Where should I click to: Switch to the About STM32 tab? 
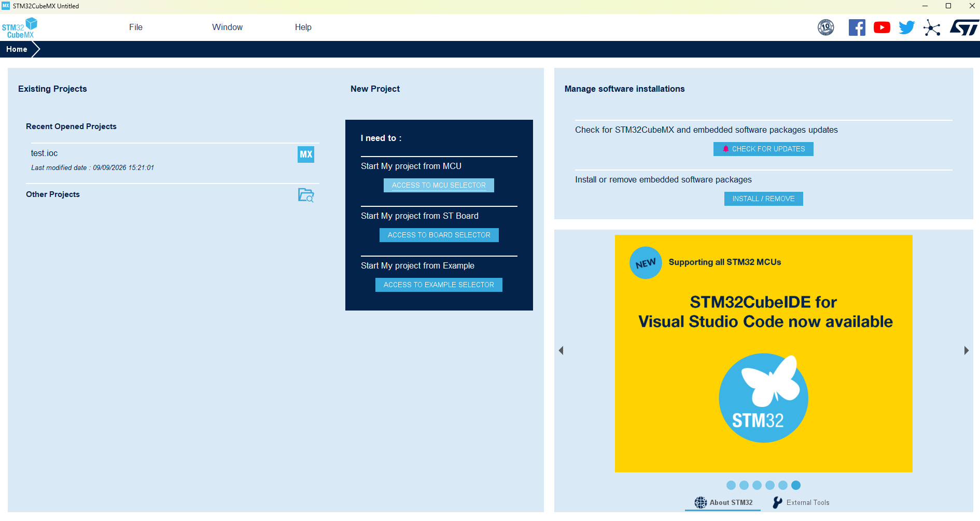click(x=723, y=502)
